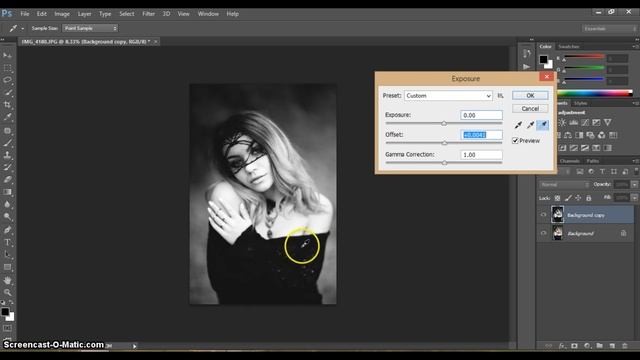Click the Exposure slider handle
Viewport: 640px width, 360px height.
coord(444,123)
